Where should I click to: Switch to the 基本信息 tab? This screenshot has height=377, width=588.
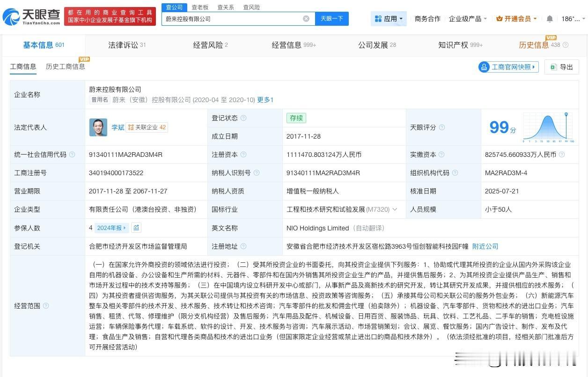pos(44,45)
